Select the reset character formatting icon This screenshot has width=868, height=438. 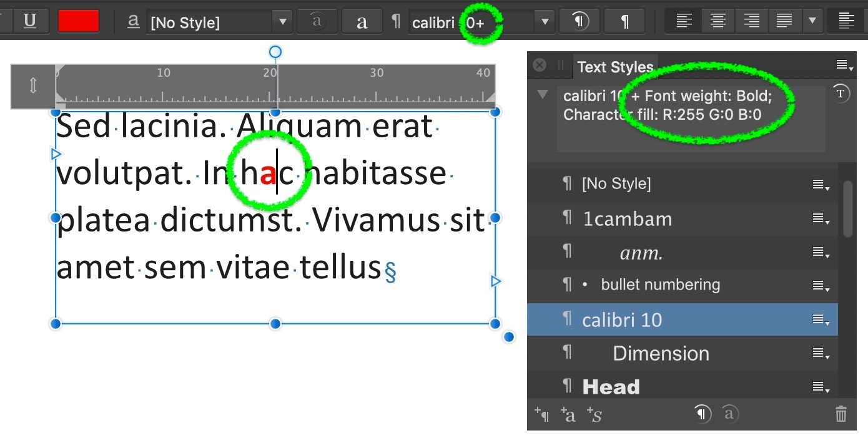(729, 414)
